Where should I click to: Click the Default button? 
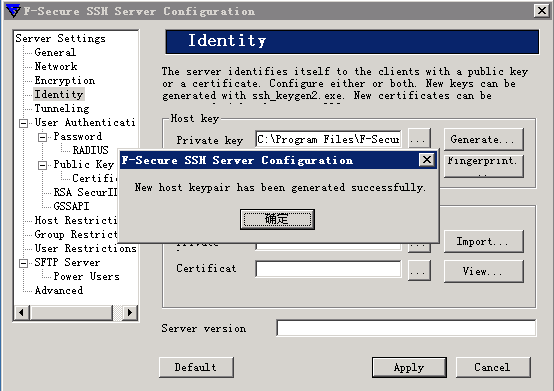coord(196,367)
